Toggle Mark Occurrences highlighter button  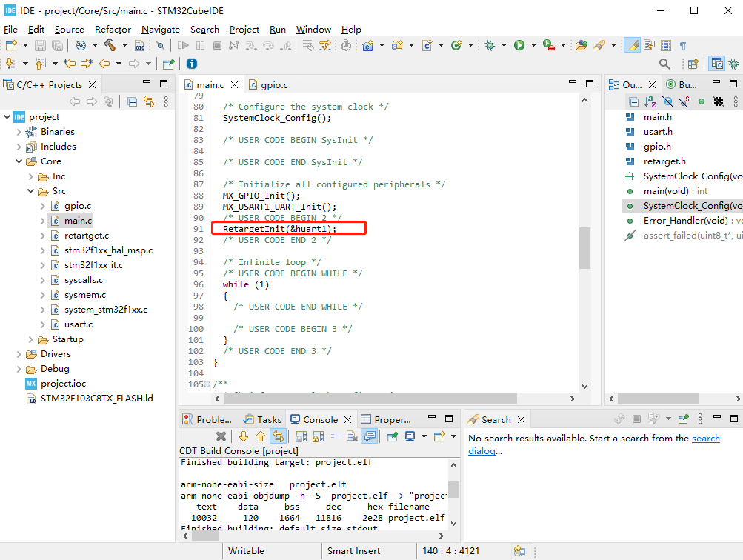click(632, 45)
